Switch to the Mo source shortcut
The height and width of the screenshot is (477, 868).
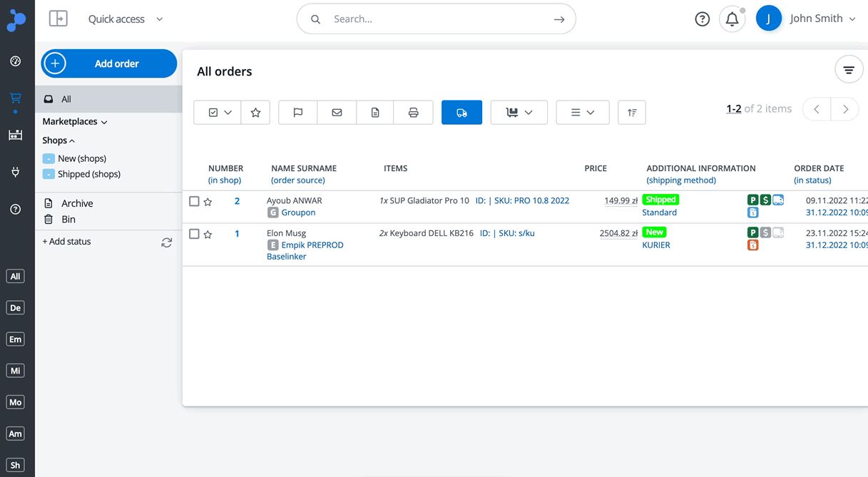pyautogui.click(x=15, y=402)
